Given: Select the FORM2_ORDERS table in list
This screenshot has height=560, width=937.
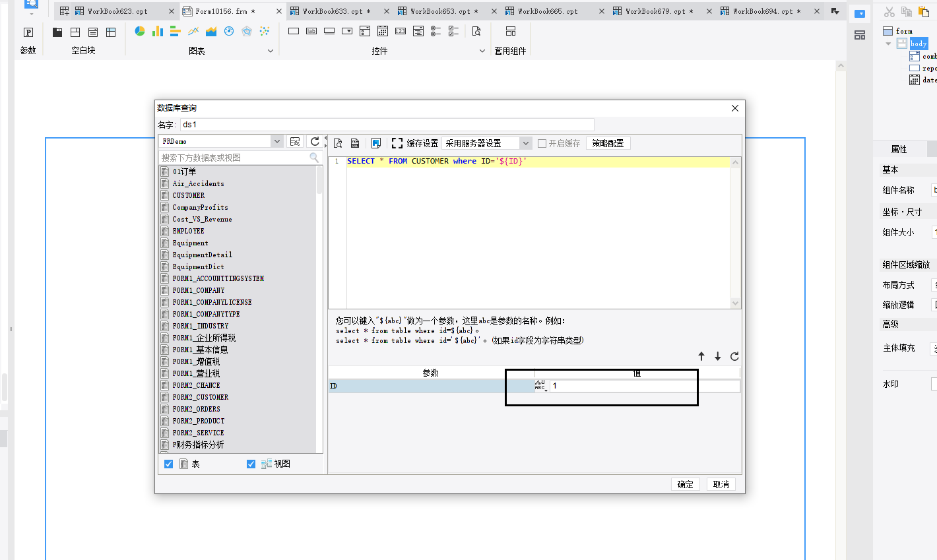Looking at the screenshot, I should tap(197, 409).
